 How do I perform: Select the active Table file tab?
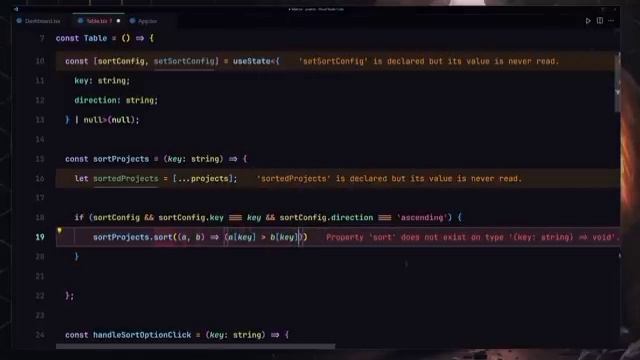99,21
